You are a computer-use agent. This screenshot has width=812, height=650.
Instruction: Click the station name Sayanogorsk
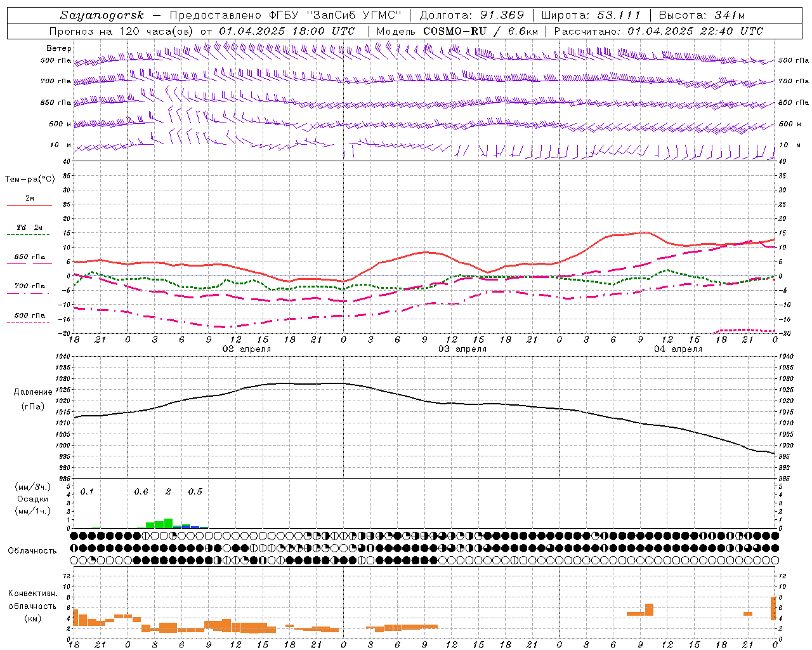pyautogui.click(x=101, y=15)
